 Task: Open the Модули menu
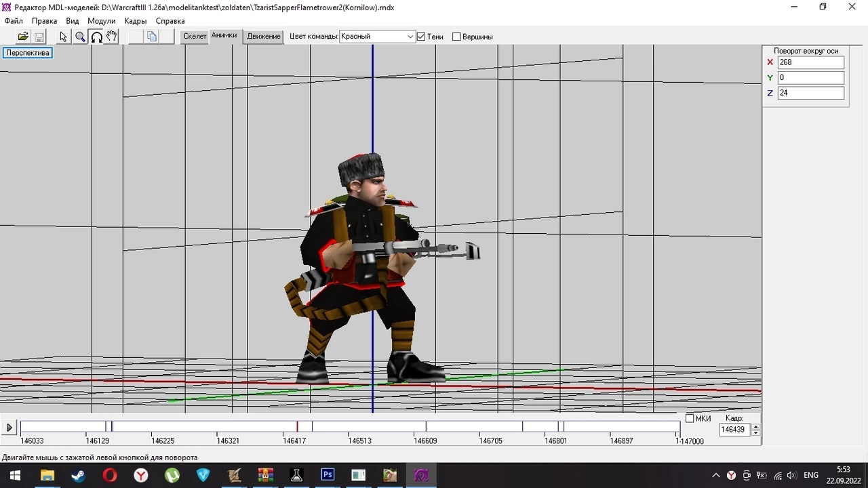tap(102, 21)
